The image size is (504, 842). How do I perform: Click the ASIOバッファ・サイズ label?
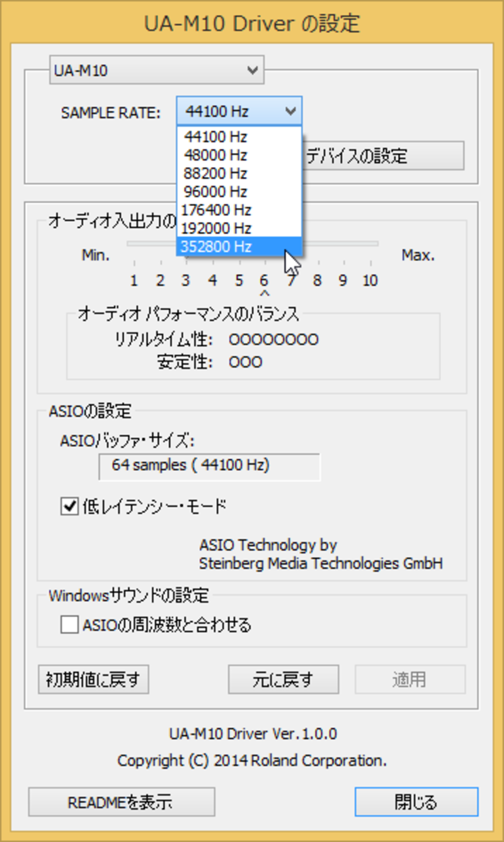[127, 441]
